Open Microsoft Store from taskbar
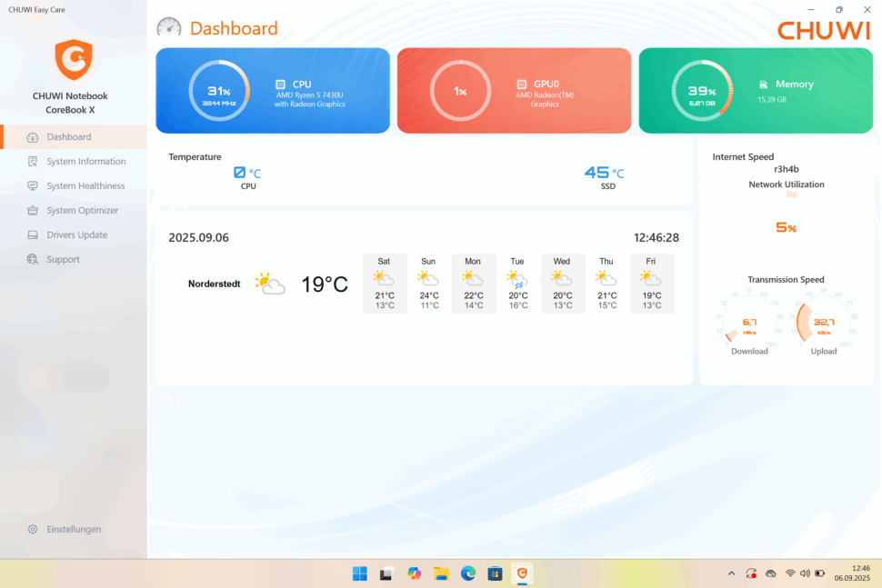Screen dimensions: 882x588 [495, 573]
